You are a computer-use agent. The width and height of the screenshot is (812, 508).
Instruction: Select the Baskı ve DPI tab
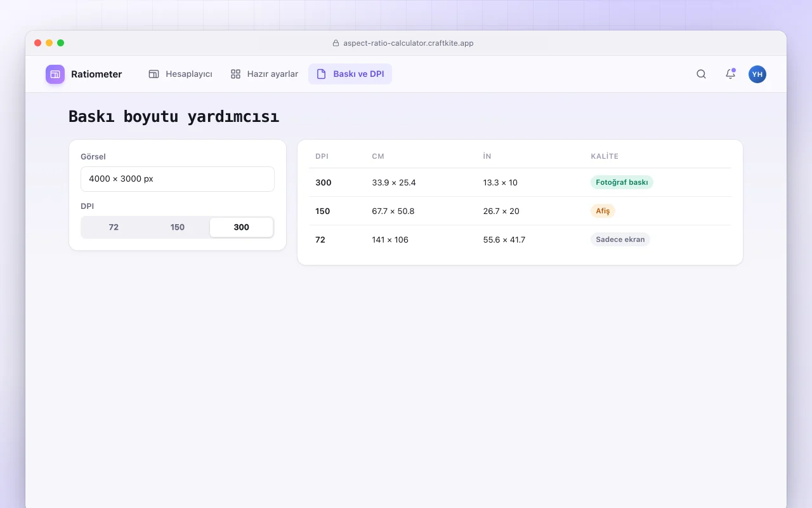[x=350, y=74]
